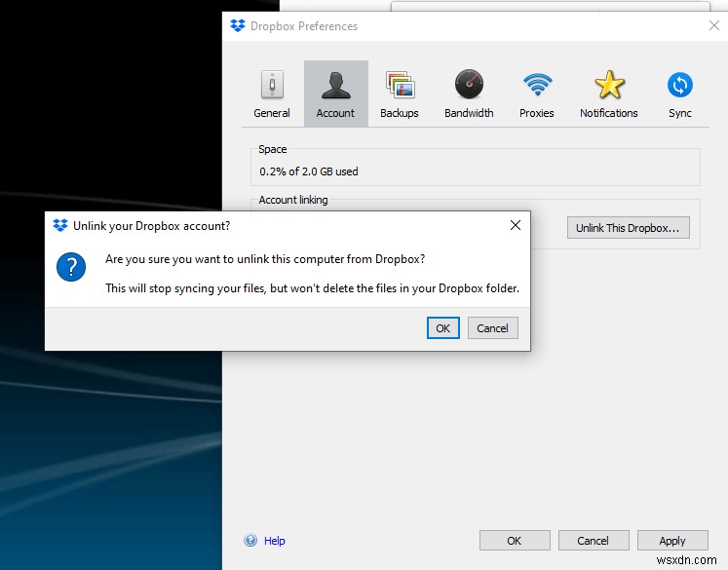The width and height of the screenshot is (728, 570).
Task: Click the blue question mark icon
Action: click(71, 267)
